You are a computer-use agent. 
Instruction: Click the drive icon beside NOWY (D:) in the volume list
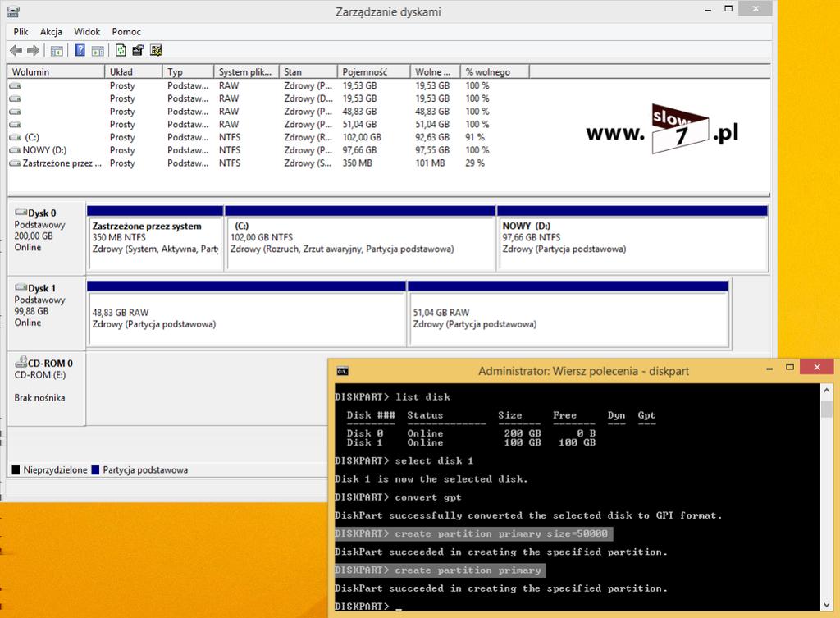tap(16, 151)
